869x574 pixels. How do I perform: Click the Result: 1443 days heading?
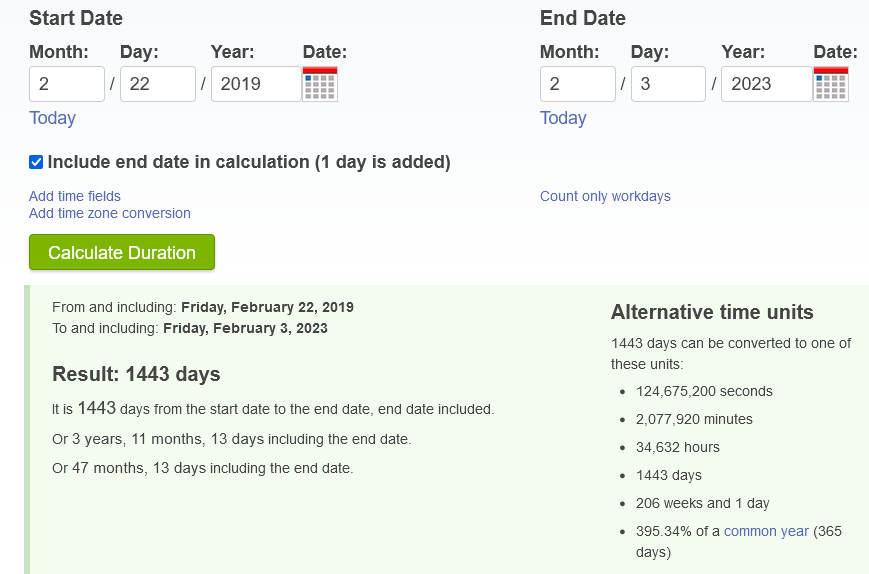(136, 374)
